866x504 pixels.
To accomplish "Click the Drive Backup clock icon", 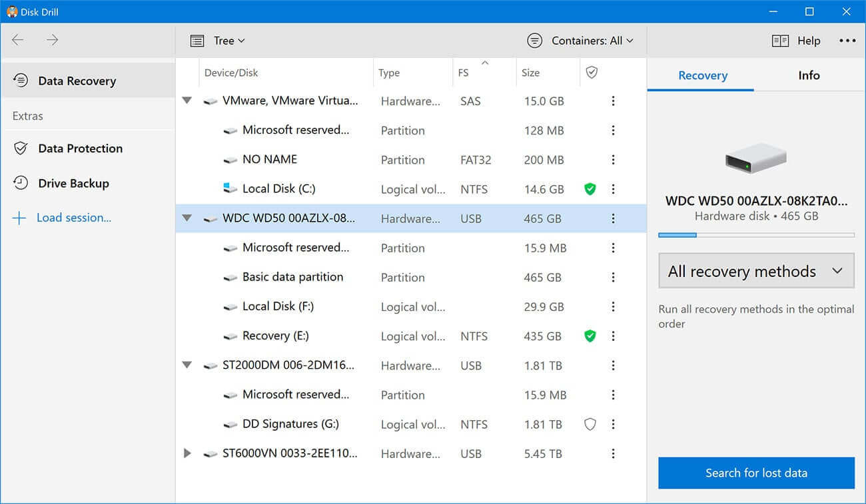I will [x=21, y=183].
